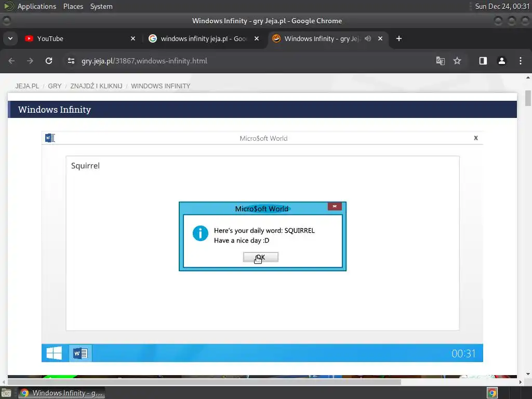Open Chrome three-dot menu
The width and height of the screenshot is (532, 399).
(x=521, y=61)
